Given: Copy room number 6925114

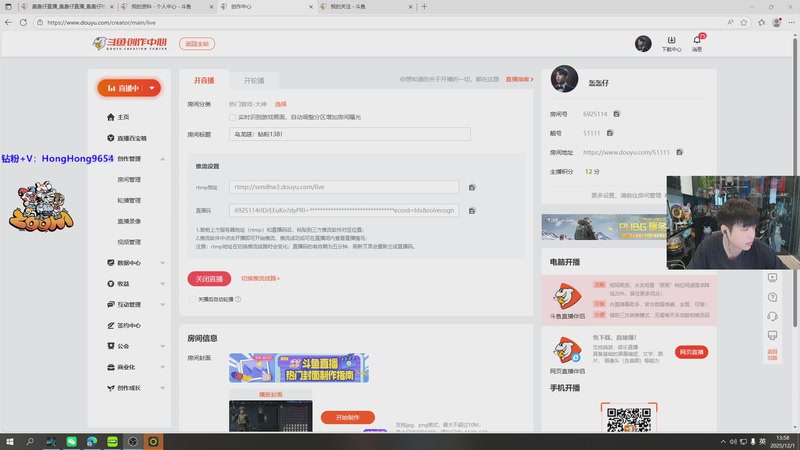Looking at the screenshot, I should [616, 114].
